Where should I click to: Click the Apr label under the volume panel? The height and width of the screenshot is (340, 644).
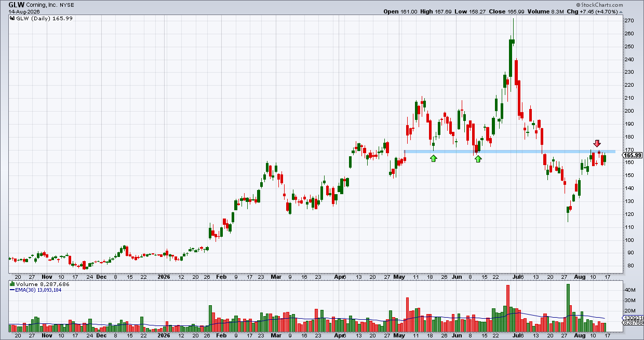pyautogui.click(x=339, y=336)
